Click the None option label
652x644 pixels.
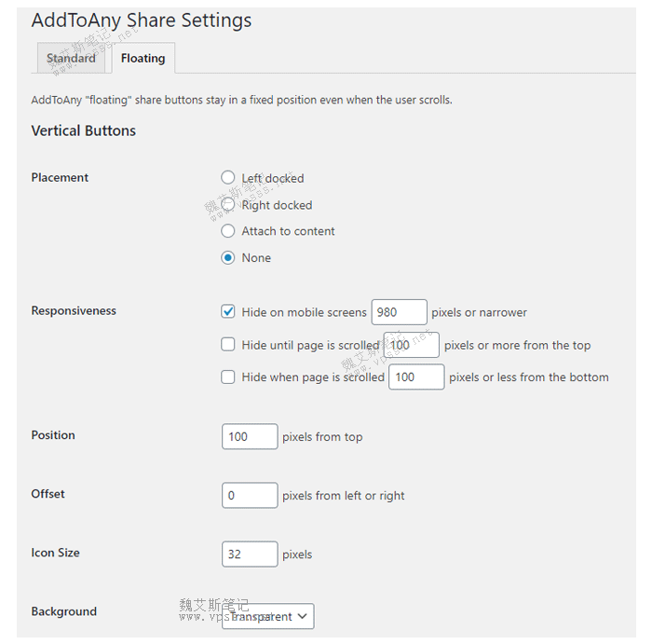[x=256, y=258]
